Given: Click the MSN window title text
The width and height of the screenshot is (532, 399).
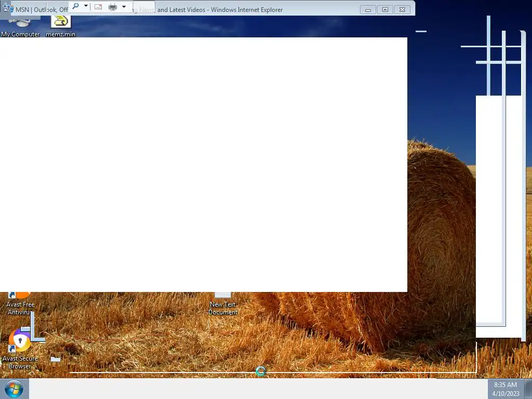Looking at the screenshot, I should pos(149,10).
